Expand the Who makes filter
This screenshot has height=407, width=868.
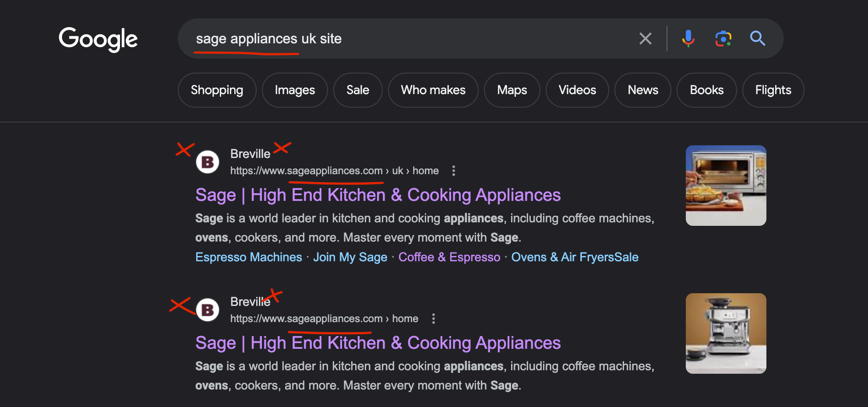[x=433, y=90]
